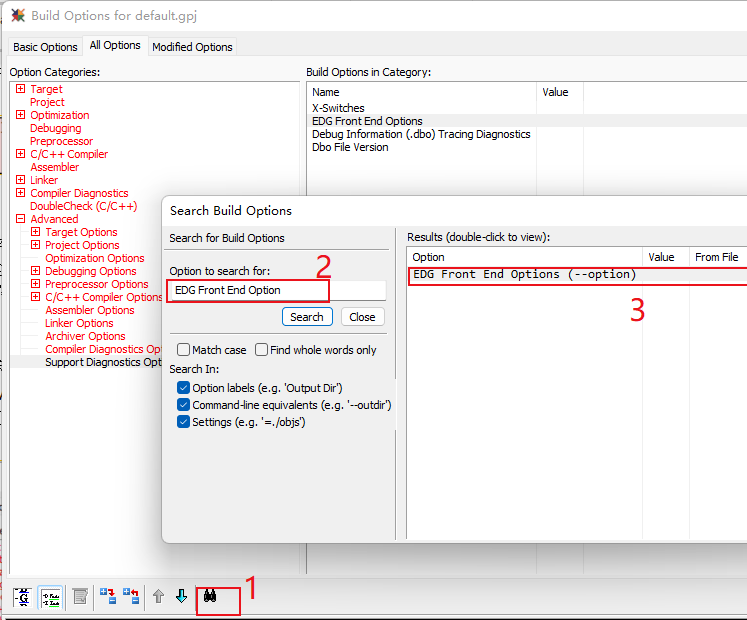Image resolution: width=747 pixels, height=620 pixels.
Task: Click the grayed-out notes document icon
Action: [x=80, y=596]
